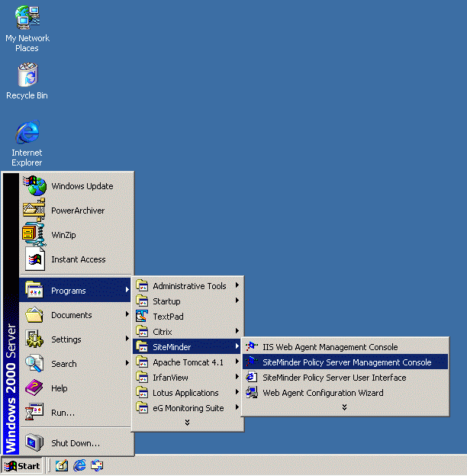Click the IIS Web Agent Management Console icon
The width and height of the screenshot is (467, 476).
click(x=252, y=346)
